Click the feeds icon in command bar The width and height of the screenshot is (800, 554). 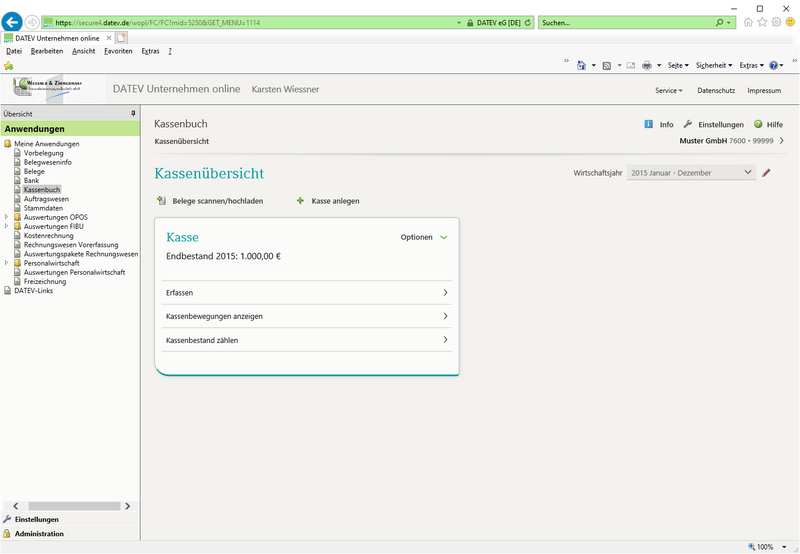click(x=607, y=65)
